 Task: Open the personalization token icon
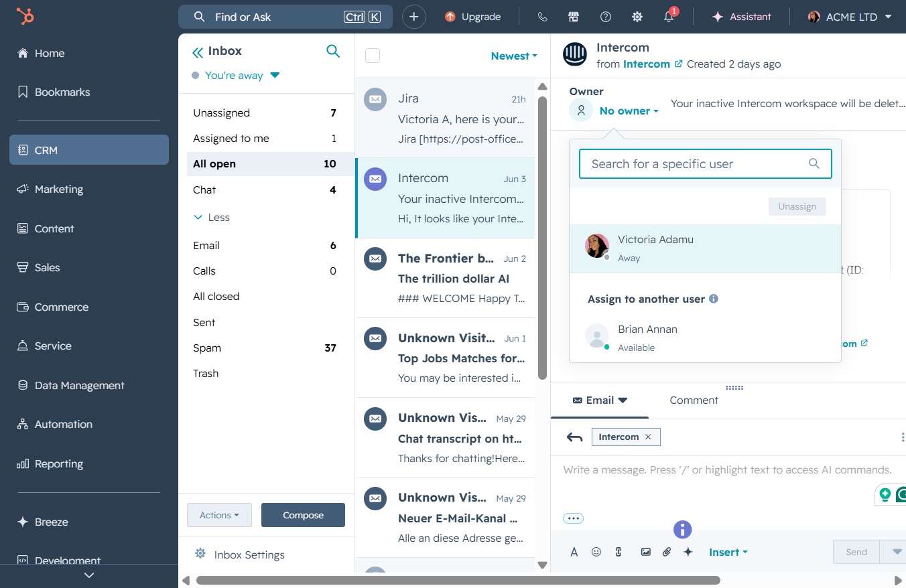tap(619, 552)
